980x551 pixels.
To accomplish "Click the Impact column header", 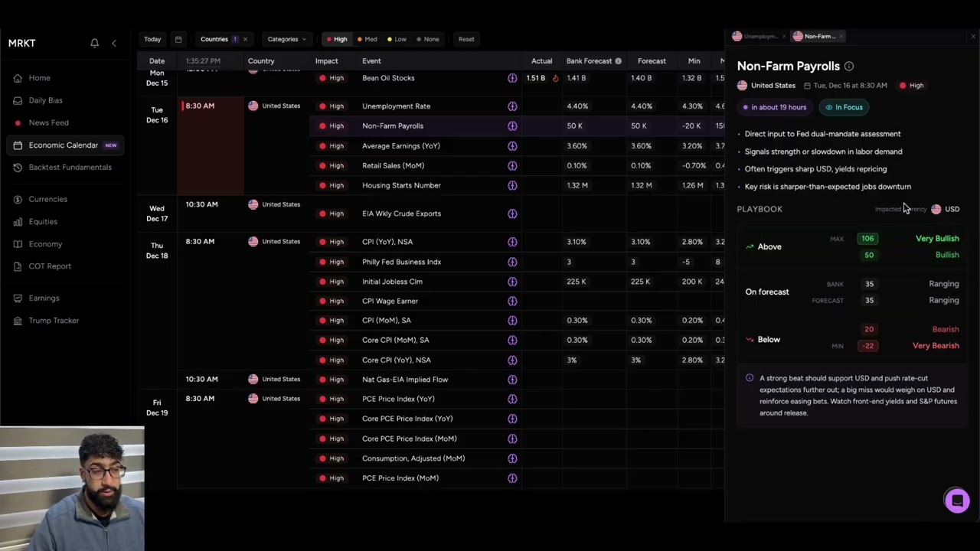I will click(x=326, y=61).
